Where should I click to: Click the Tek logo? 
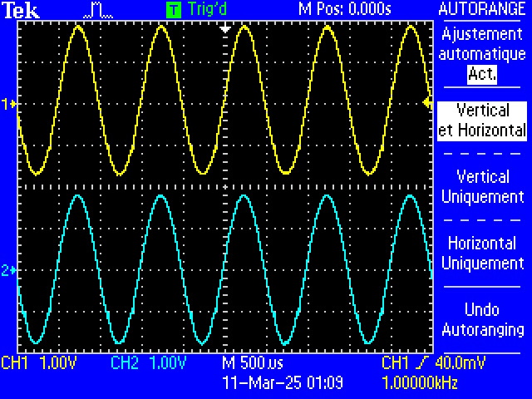pyautogui.click(x=21, y=10)
